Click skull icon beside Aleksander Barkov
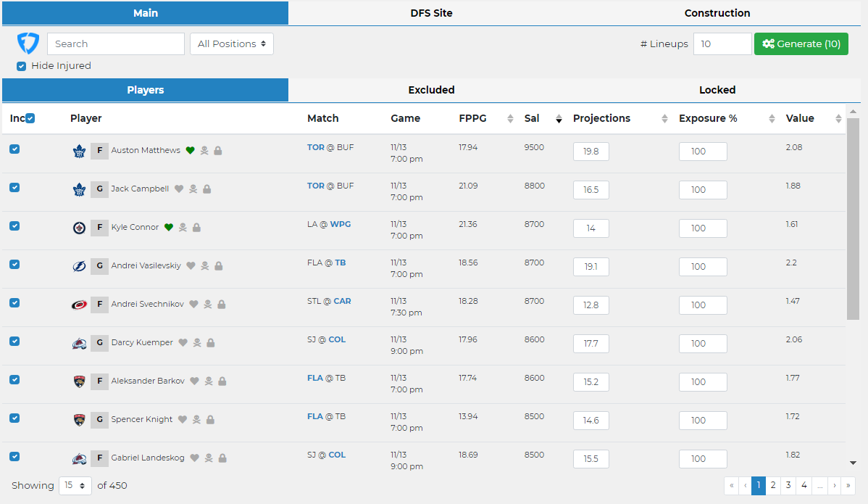This screenshot has height=504, width=868. [209, 381]
